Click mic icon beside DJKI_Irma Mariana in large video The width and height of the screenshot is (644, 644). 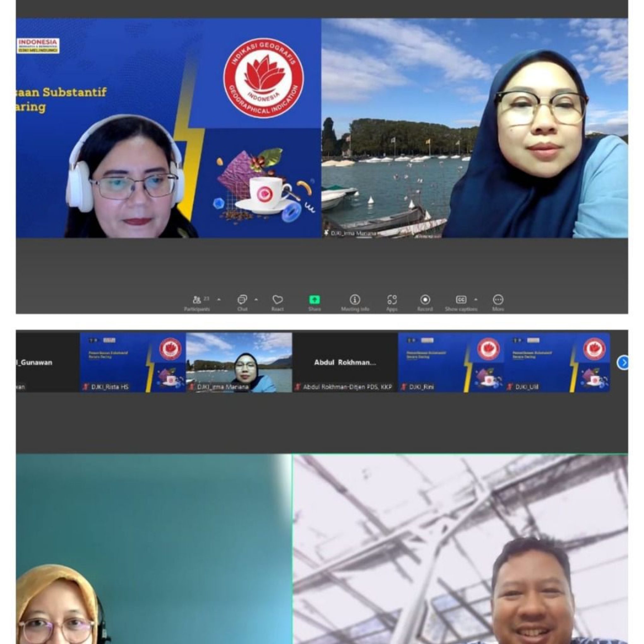[326, 233]
